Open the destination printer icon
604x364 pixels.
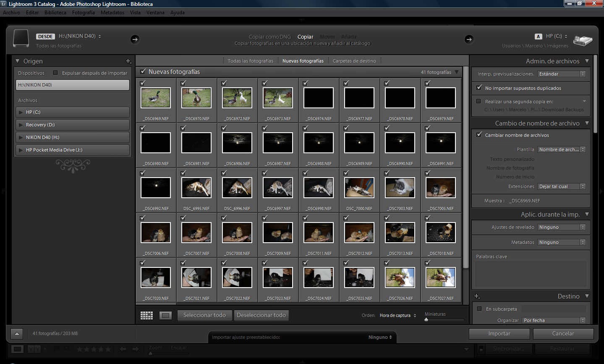pyautogui.click(x=583, y=41)
